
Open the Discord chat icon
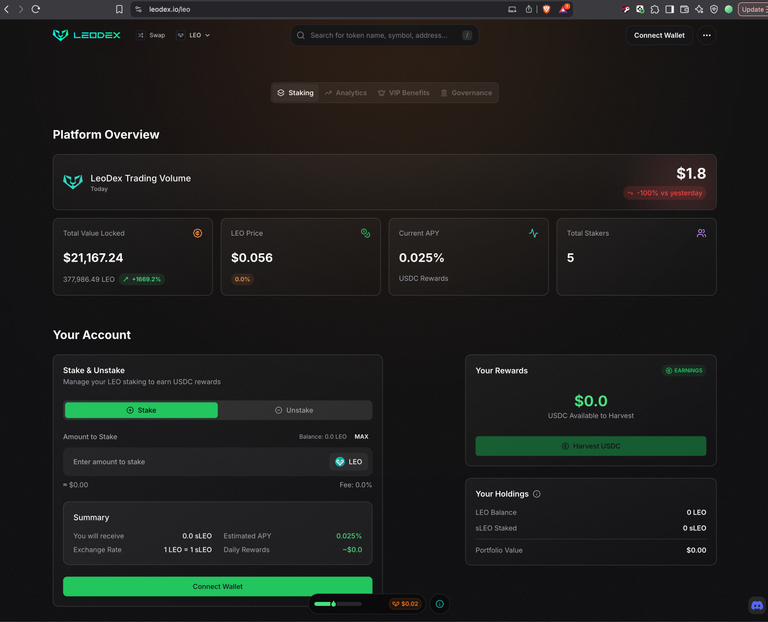[x=757, y=605]
